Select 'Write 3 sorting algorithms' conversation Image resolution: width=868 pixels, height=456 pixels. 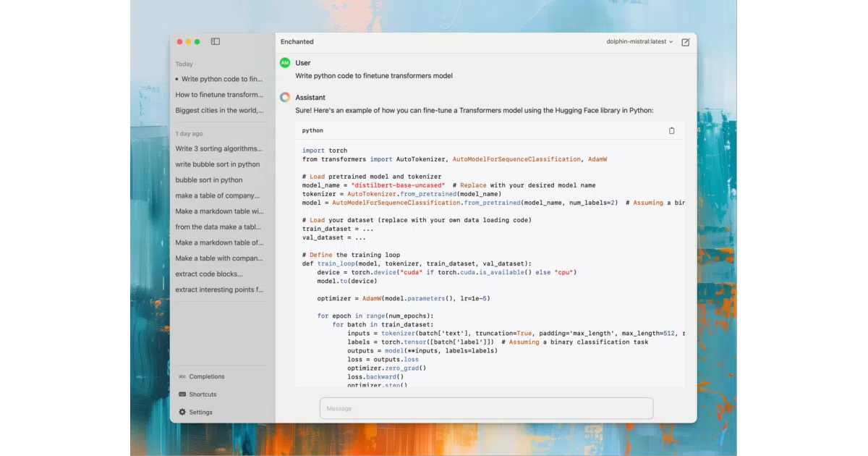[x=219, y=148]
